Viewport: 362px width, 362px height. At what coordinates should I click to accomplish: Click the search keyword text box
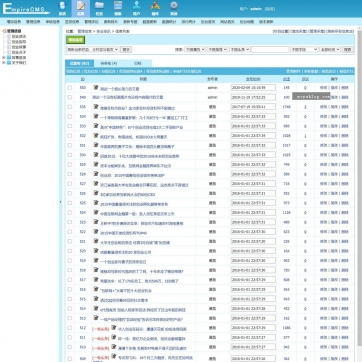(x=270, y=49)
